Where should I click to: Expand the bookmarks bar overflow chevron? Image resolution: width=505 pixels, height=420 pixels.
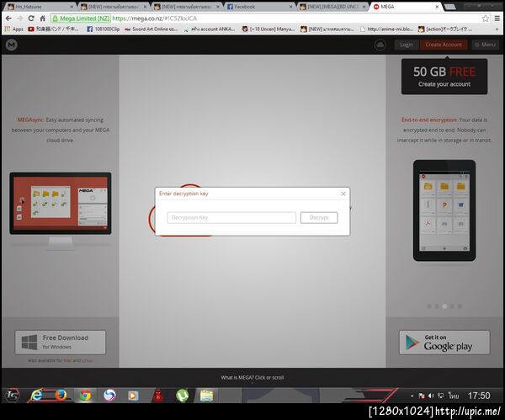click(x=497, y=29)
